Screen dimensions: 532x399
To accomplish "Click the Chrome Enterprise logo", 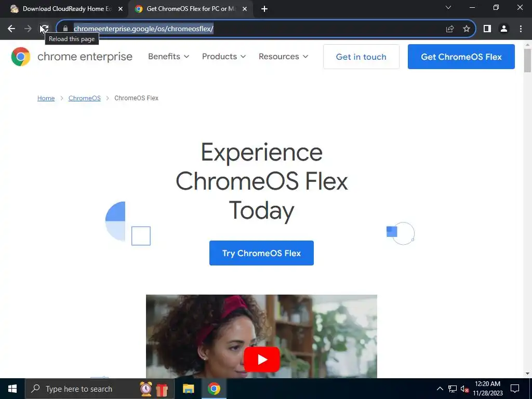I will tap(21, 56).
